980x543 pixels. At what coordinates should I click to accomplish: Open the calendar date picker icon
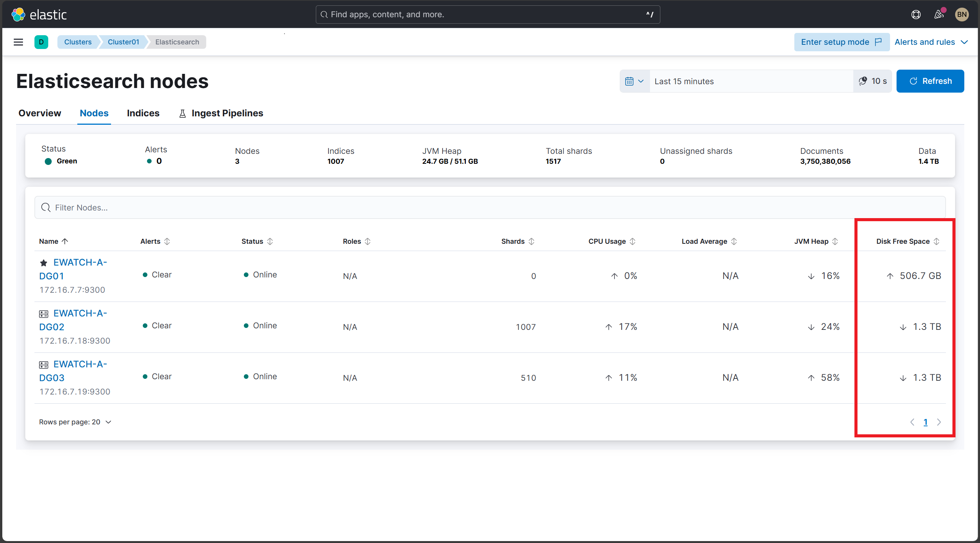coord(630,81)
